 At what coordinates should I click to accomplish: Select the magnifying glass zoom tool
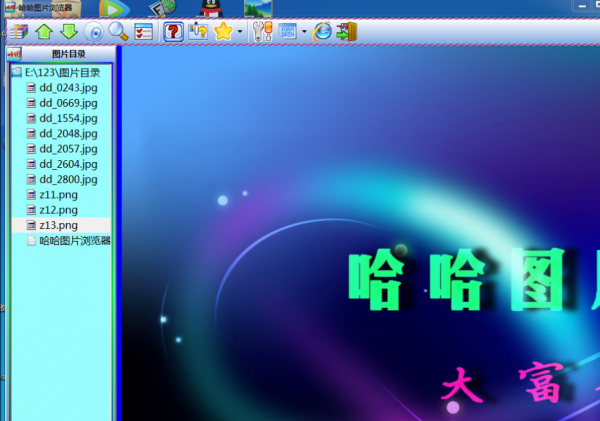tap(118, 31)
